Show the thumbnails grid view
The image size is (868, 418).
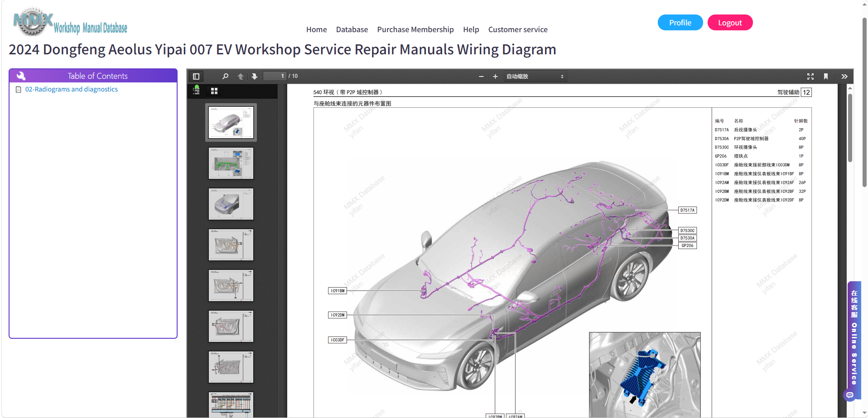tap(214, 91)
